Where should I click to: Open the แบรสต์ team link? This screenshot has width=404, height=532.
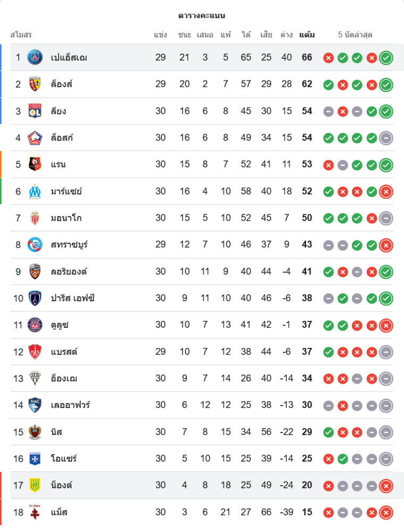(x=64, y=352)
